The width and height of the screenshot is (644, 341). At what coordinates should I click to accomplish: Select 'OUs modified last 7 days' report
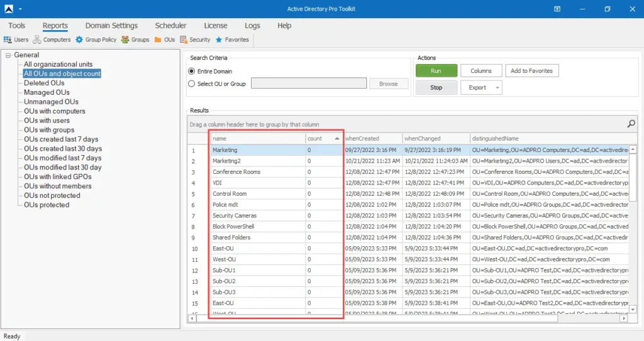click(x=63, y=158)
